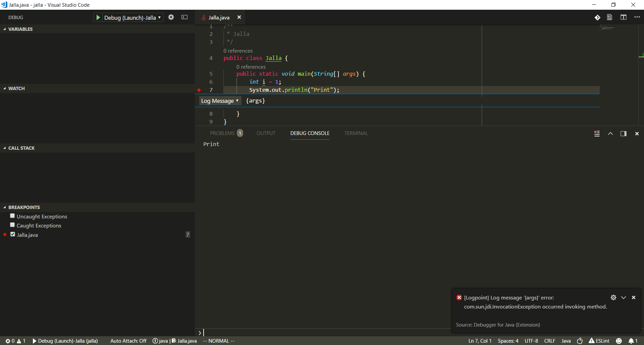Enable the Caught Exceptions checkbox
The width and height of the screenshot is (644, 345).
12,225
